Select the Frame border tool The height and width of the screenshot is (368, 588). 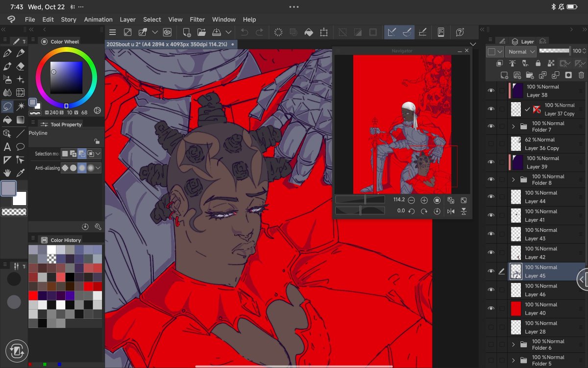coord(7,159)
